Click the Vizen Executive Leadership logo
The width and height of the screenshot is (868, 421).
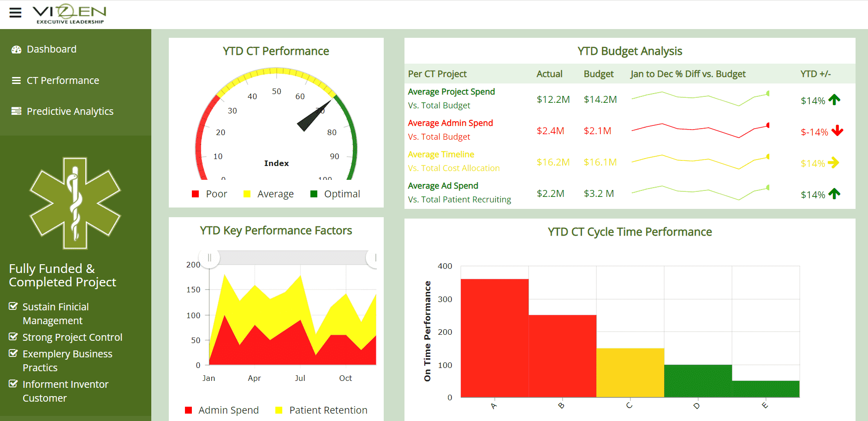point(69,14)
